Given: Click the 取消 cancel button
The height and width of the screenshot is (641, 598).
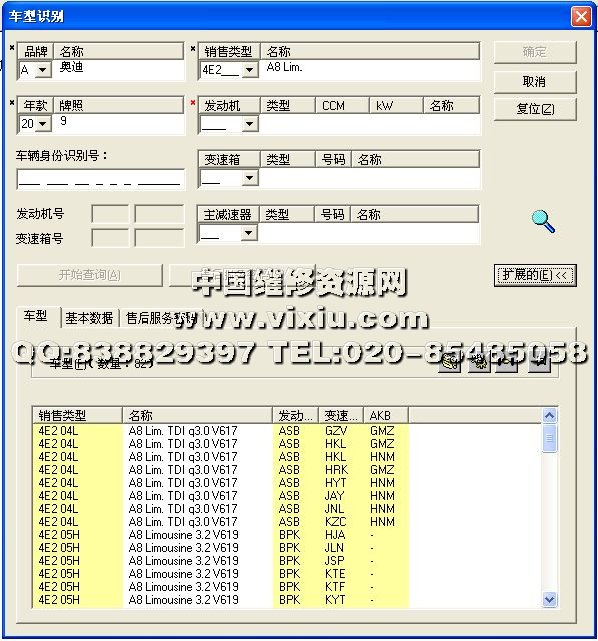Looking at the screenshot, I should (x=535, y=82).
